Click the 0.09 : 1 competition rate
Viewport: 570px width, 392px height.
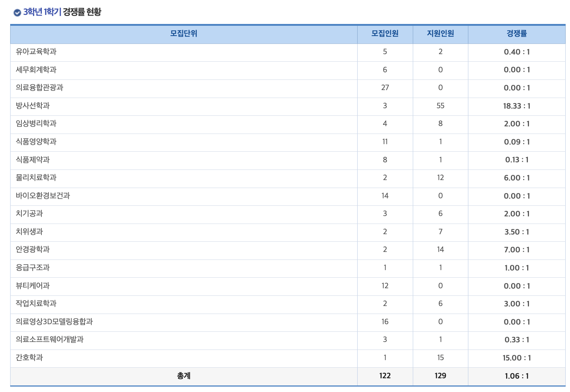tap(517, 142)
